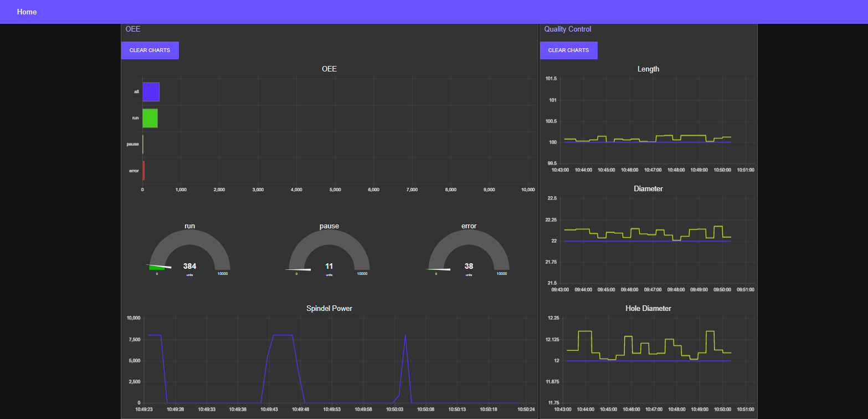The image size is (868, 419).
Task: Select the purple 'all' bar in the OEE chart
Action: (x=151, y=91)
